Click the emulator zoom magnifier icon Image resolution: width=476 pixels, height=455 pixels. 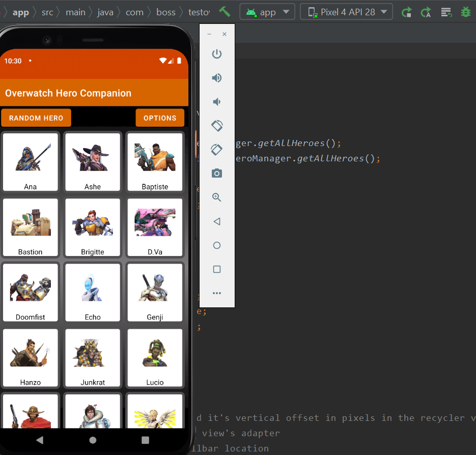tap(217, 197)
